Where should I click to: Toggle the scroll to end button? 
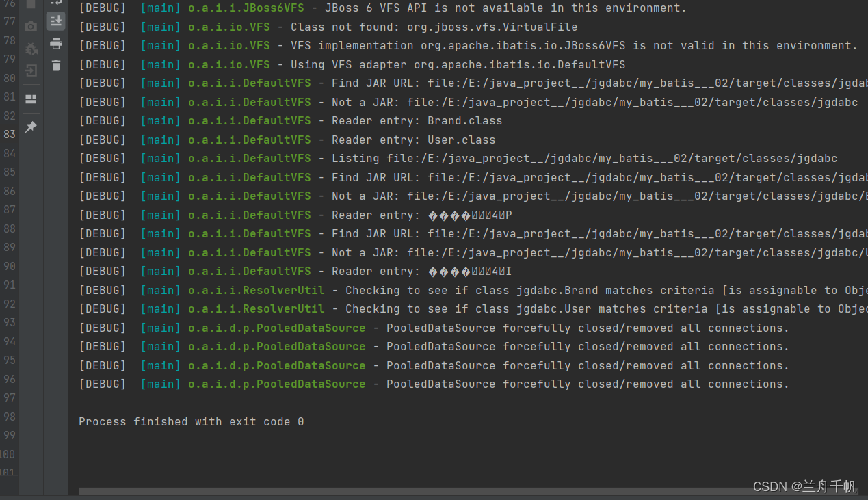tap(56, 21)
